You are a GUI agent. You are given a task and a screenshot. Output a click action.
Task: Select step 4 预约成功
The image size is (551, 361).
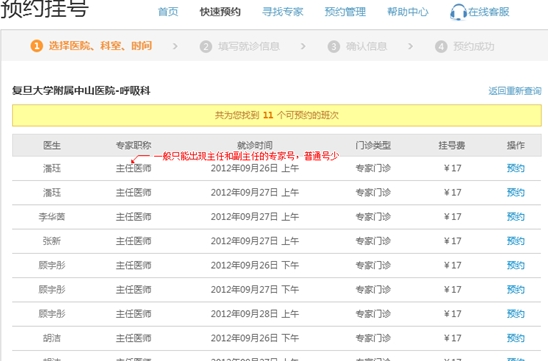coord(465,46)
